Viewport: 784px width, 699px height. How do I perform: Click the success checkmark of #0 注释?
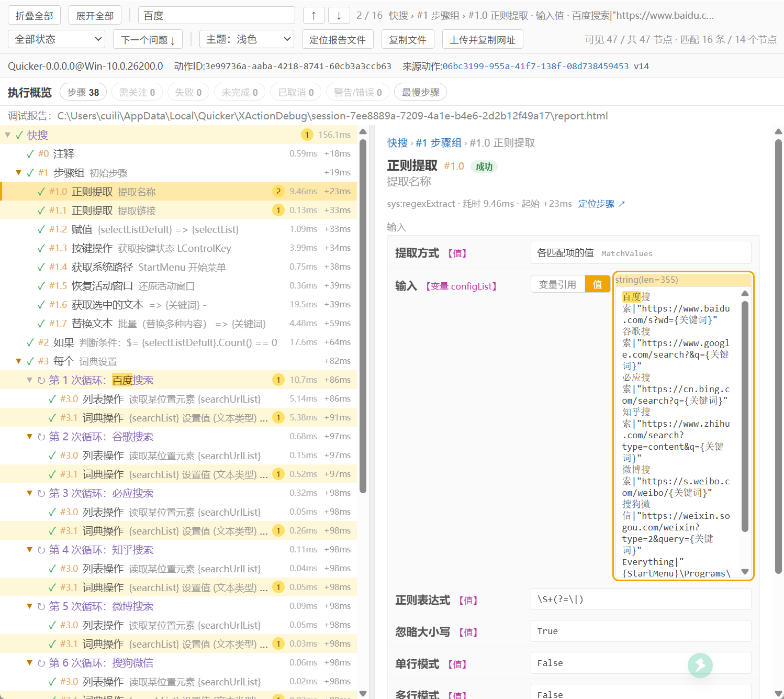(x=30, y=154)
